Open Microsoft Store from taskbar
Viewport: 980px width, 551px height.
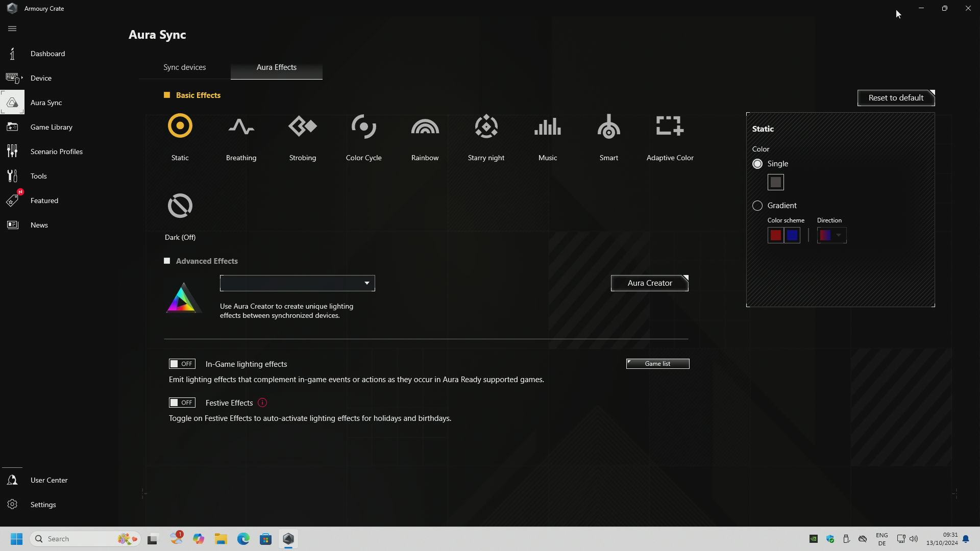[x=265, y=539]
